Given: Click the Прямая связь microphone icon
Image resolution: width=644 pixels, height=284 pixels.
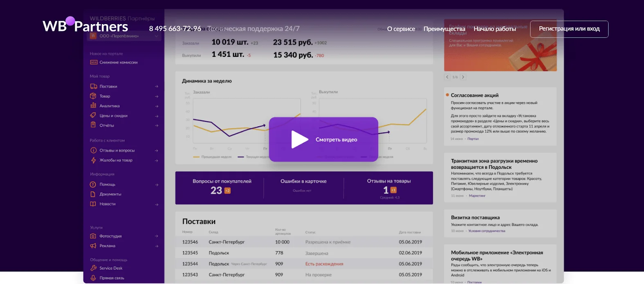Looking at the screenshot, I should 93,278.
